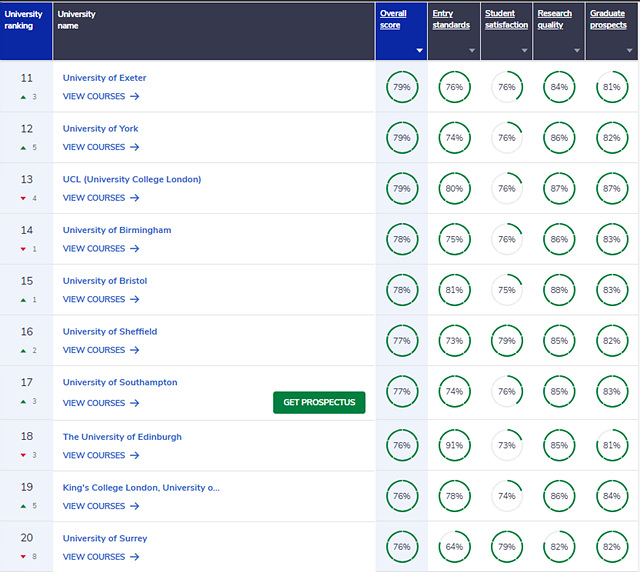Click the University name column header

coord(214,31)
